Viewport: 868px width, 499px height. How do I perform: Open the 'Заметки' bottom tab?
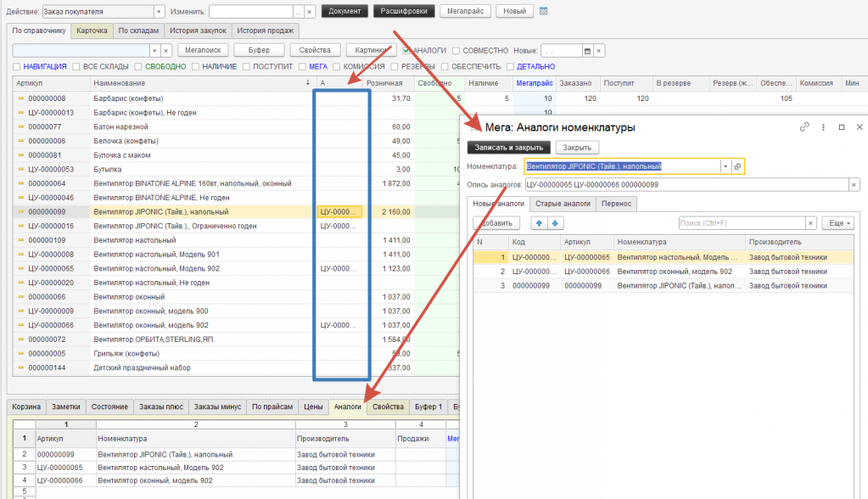[66, 406]
